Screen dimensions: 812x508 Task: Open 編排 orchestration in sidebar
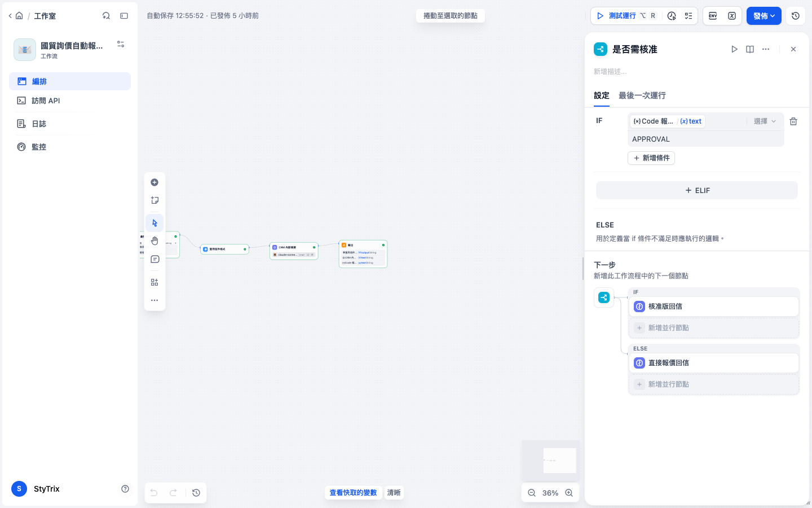pos(70,81)
